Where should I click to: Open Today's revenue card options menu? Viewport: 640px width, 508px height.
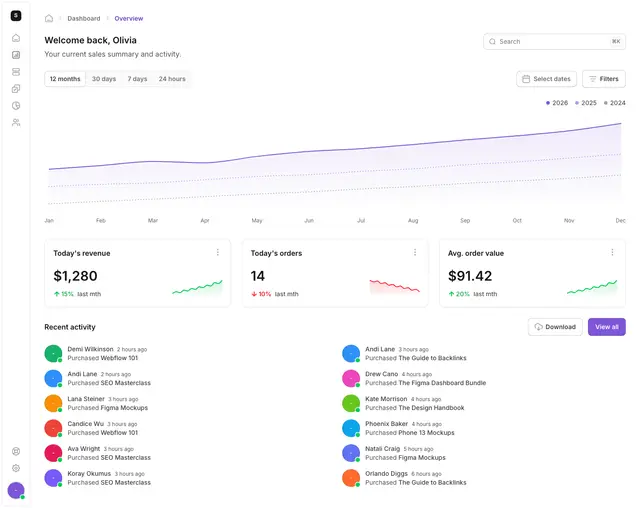218,253
